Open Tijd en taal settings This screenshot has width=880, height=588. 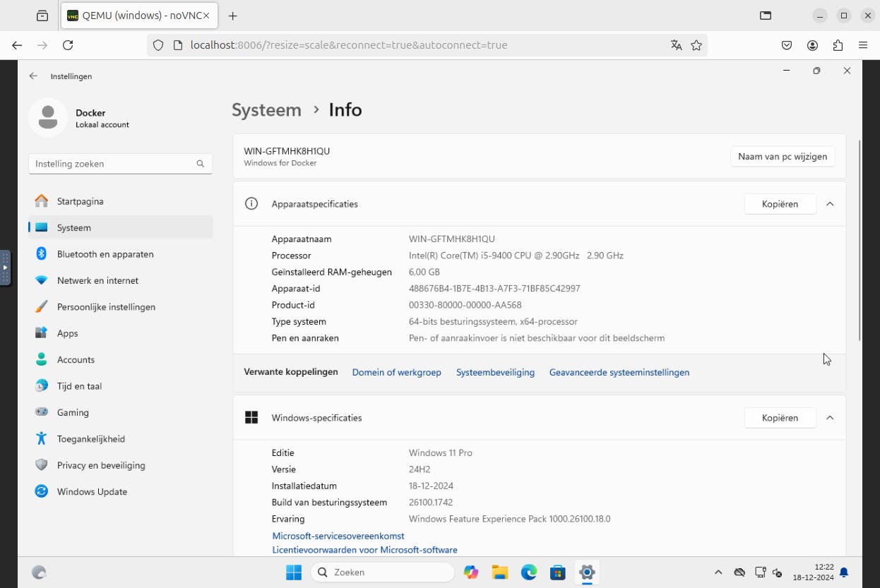pyautogui.click(x=120, y=386)
